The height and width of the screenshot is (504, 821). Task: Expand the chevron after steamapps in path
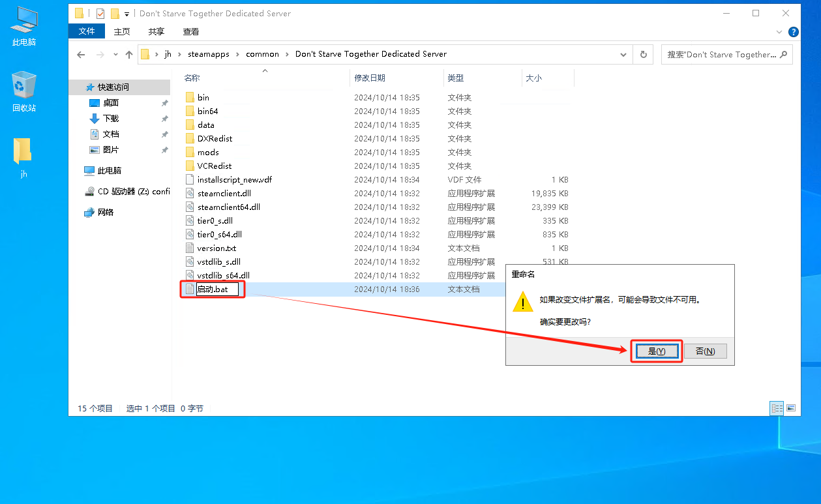click(x=238, y=54)
